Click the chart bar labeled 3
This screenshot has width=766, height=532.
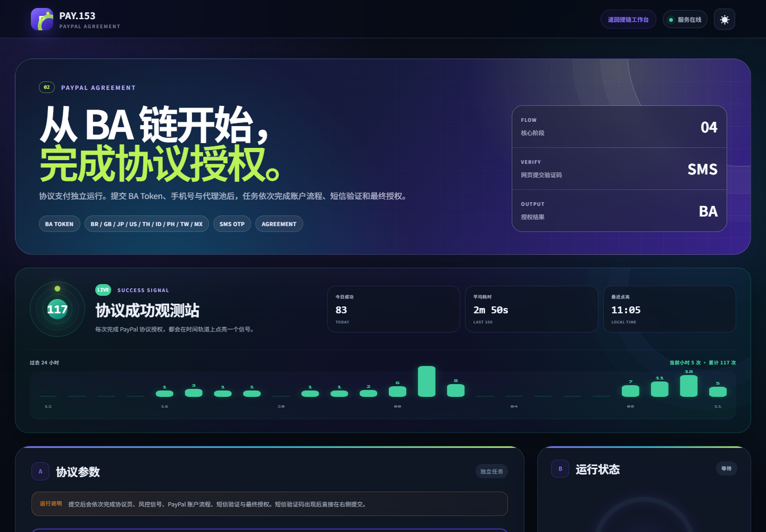[194, 393]
